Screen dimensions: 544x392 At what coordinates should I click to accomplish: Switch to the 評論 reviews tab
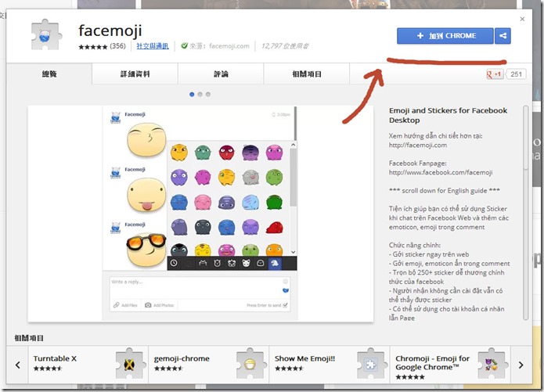pos(221,74)
